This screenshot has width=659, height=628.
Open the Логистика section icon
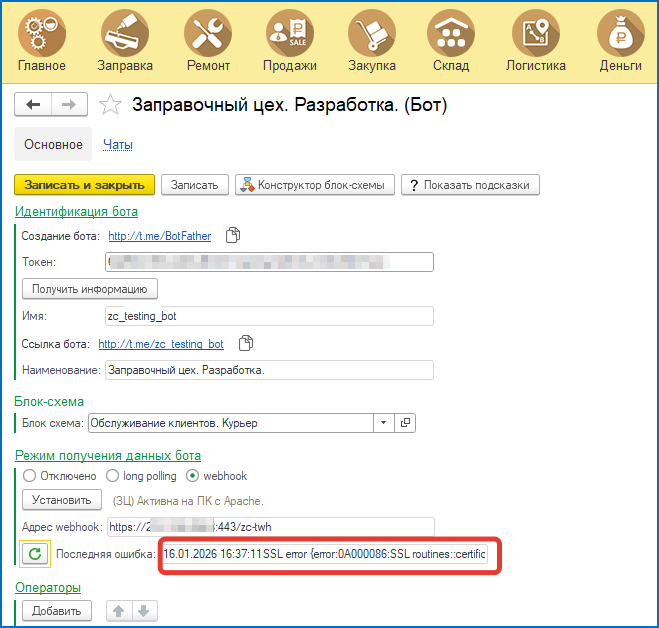[x=535, y=33]
